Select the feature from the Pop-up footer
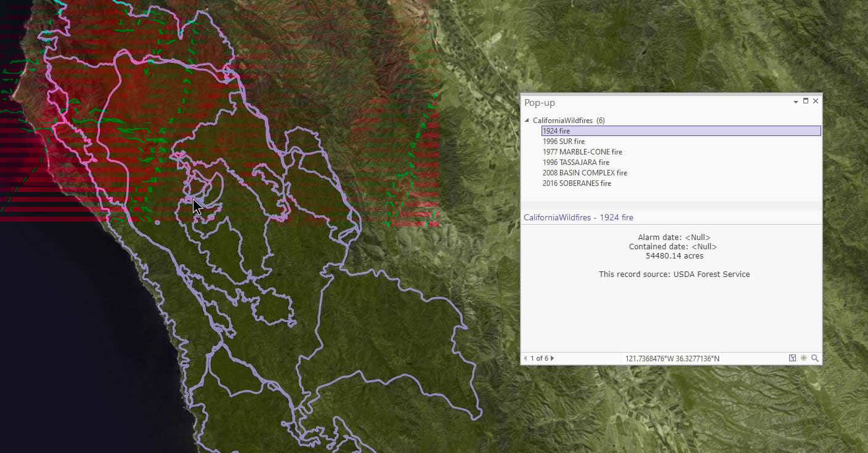 [793, 358]
